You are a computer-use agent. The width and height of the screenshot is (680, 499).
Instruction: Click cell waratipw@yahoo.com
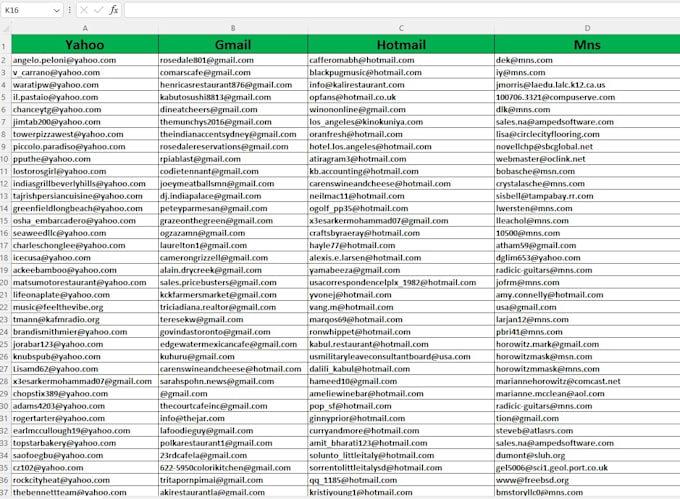[85, 85]
